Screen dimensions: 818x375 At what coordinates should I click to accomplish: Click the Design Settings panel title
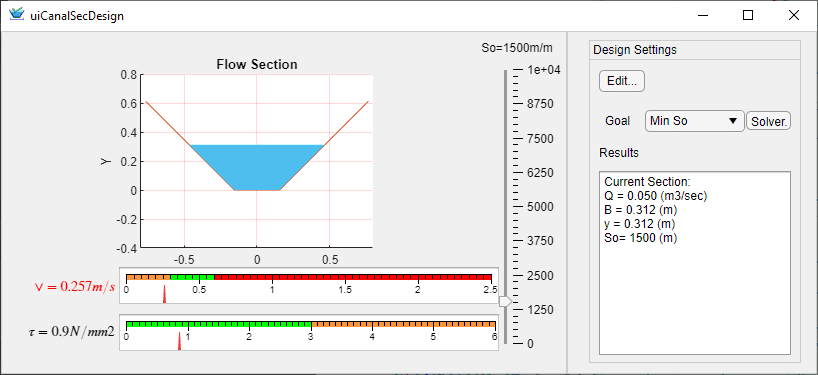635,50
